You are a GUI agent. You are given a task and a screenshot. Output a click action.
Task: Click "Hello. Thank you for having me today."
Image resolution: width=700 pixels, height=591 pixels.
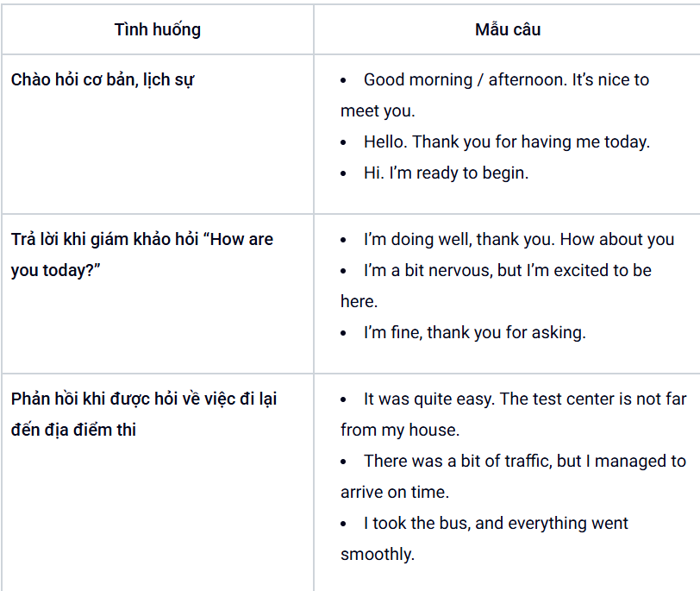(x=506, y=141)
